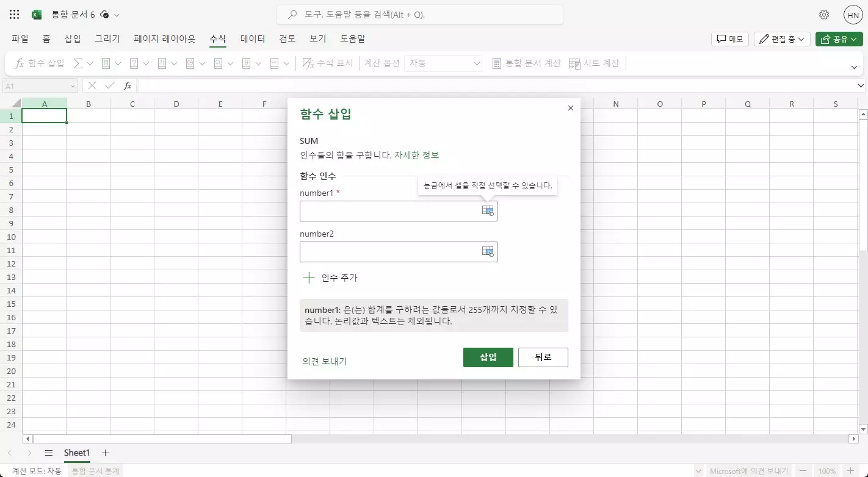
Task: Open the 자세한 정보 link
Action: pyautogui.click(x=416, y=155)
